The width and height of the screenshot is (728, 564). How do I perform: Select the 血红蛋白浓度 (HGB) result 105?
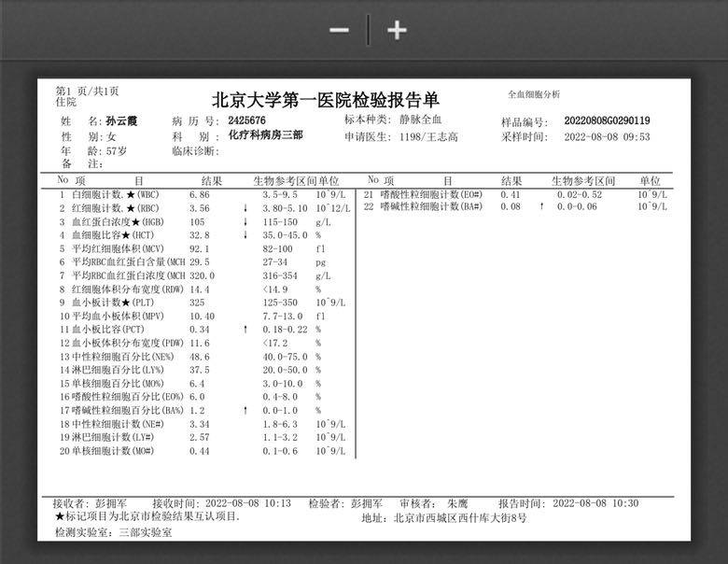click(197, 222)
